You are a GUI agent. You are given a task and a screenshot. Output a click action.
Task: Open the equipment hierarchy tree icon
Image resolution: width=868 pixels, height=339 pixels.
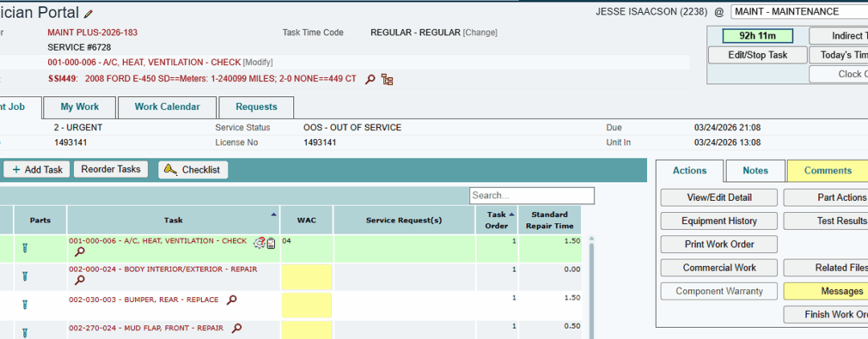(x=387, y=80)
